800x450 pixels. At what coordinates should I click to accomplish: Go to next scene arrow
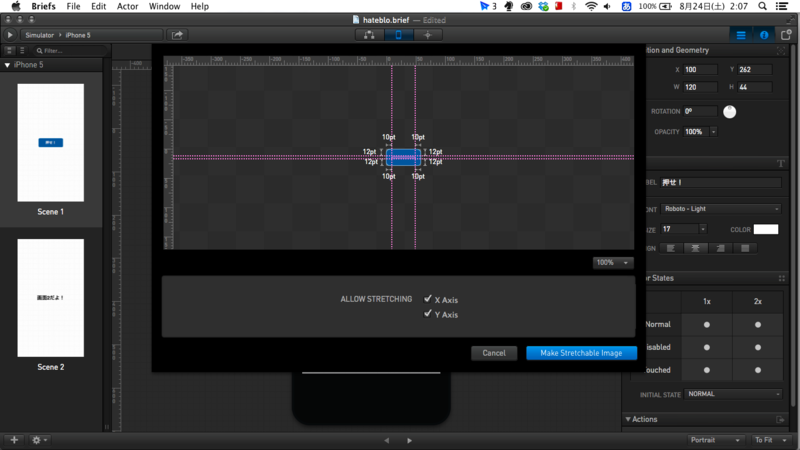[409, 440]
